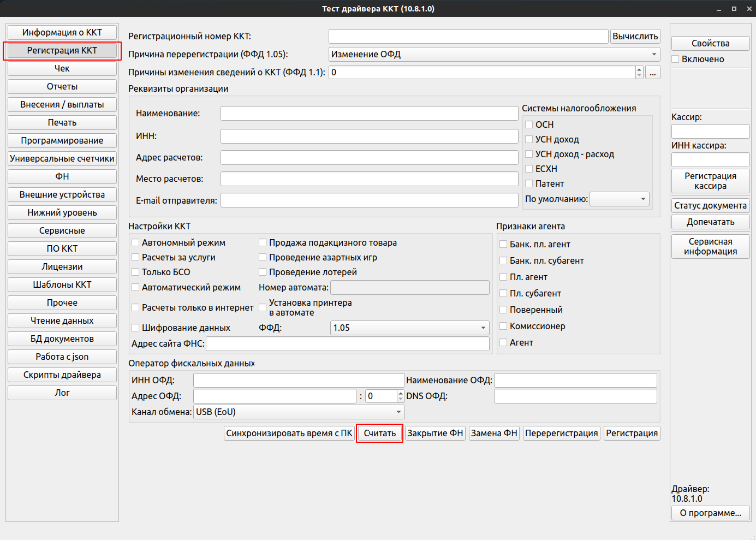
Task: Click the ellipsis button beside reasons field
Action: (x=652, y=73)
